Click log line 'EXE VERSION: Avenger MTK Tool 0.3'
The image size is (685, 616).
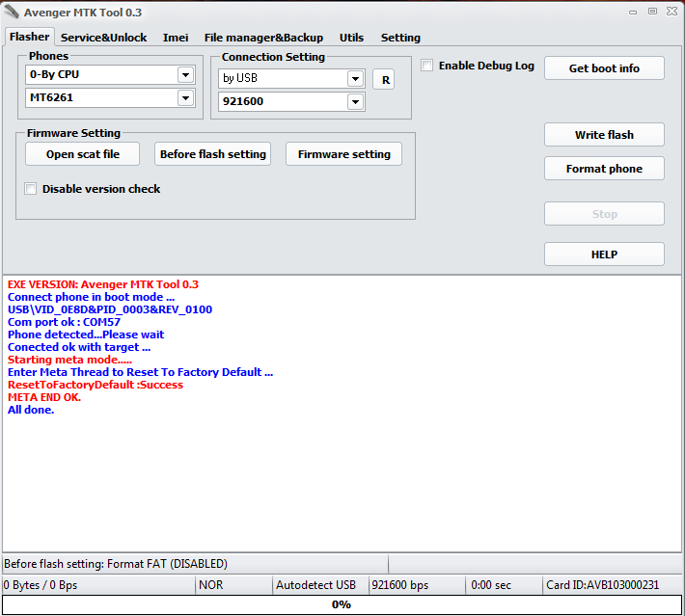(103, 284)
